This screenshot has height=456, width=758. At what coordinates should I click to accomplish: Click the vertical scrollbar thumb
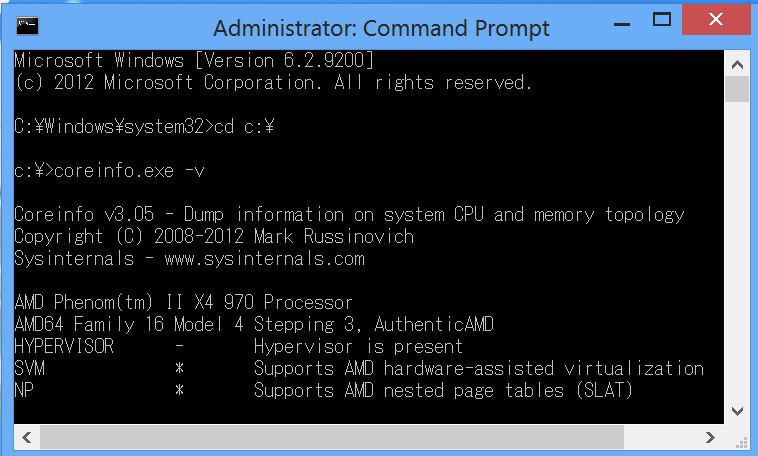pos(737,89)
